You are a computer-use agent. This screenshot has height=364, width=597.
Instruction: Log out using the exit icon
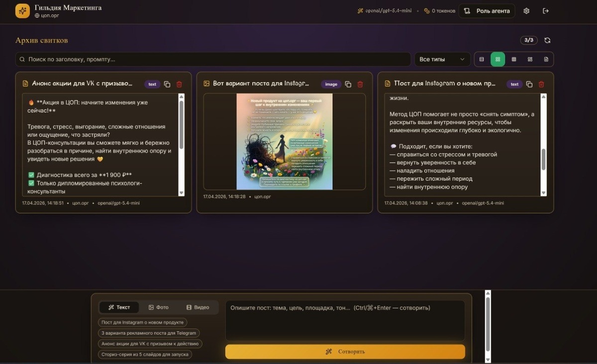click(x=546, y=11)
